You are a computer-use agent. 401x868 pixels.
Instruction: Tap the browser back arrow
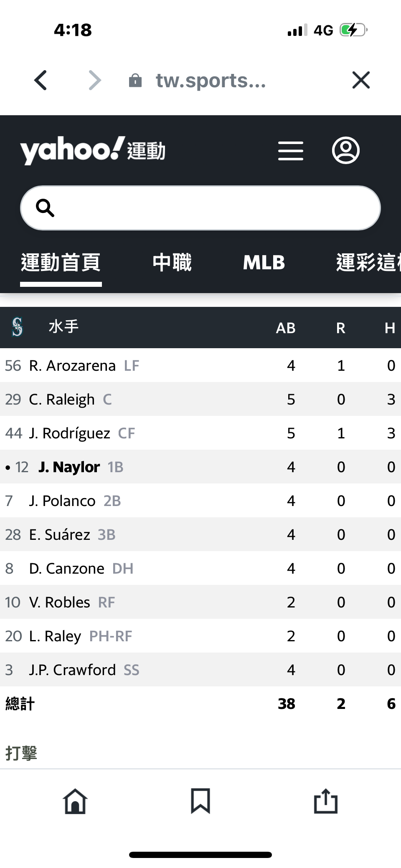point(41,80)
